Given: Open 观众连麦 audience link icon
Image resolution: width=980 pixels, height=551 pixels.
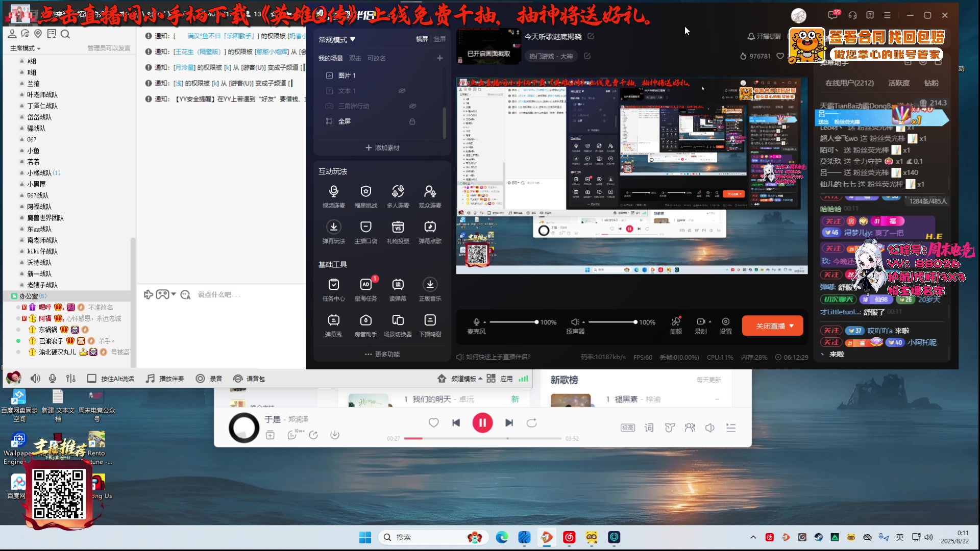Looking at the screenshot, I should click(430, 196).
